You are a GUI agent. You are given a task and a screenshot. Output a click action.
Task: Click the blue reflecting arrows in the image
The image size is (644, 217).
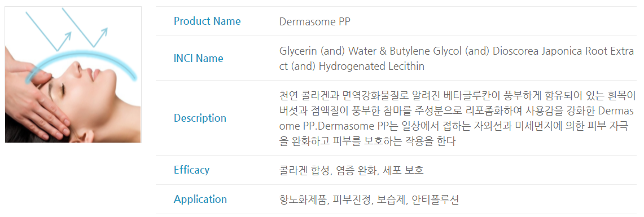[67, 29]
